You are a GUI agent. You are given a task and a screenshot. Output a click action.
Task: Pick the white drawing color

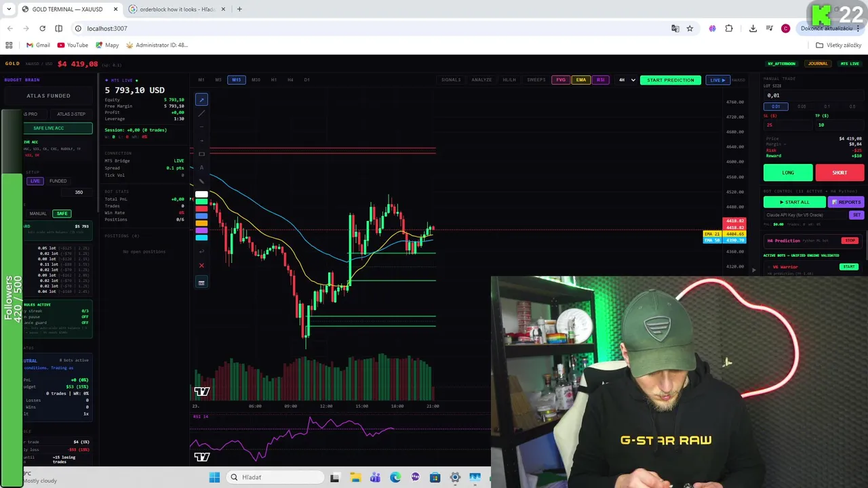tap(201, 195)
